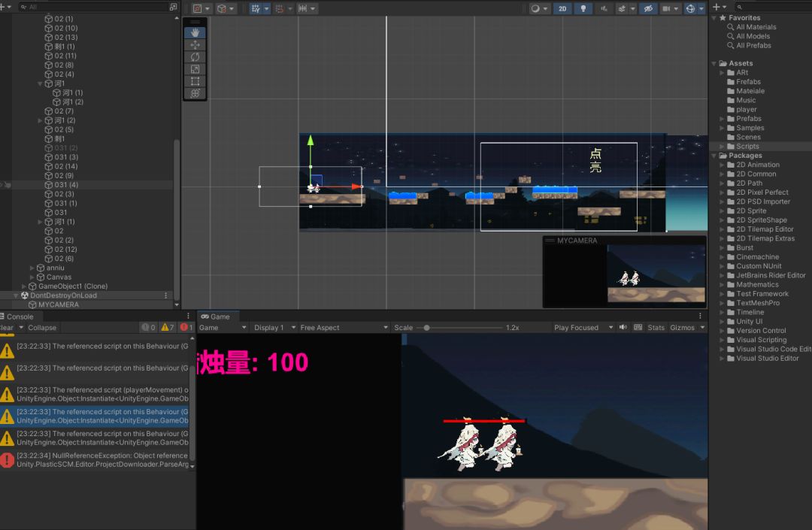The height and width of the screenshot is (530, 812).
Task: Click the scene draw mode sphere icon
Action: pos(535,8)
